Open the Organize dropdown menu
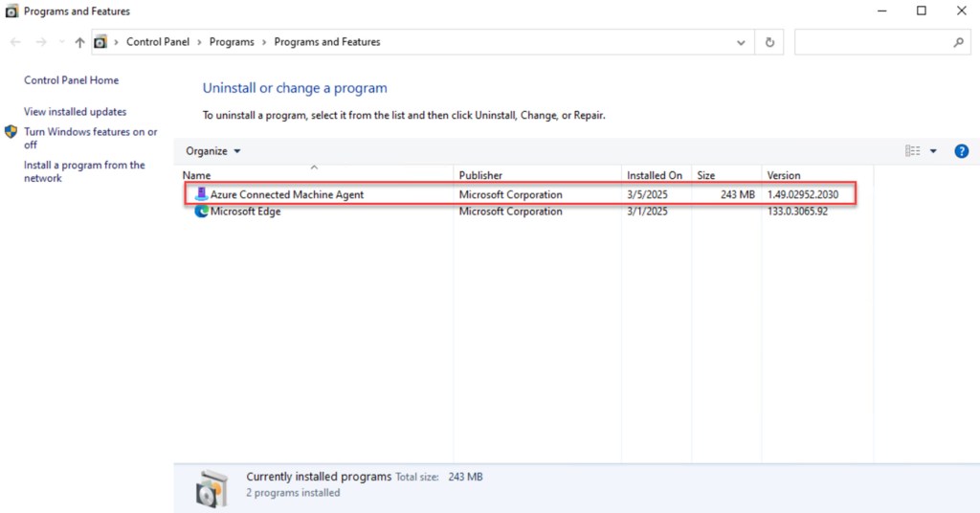Viewport: 980px width, 513px height. coord(213,151)
